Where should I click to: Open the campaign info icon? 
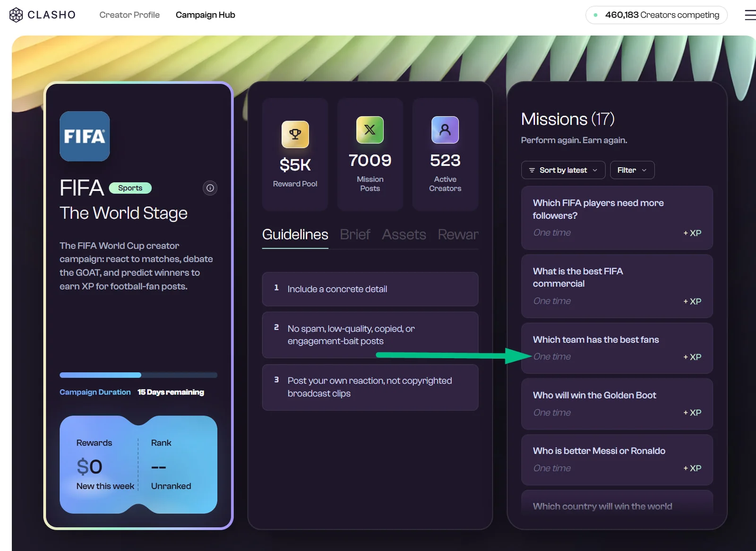tap(210, 188)
